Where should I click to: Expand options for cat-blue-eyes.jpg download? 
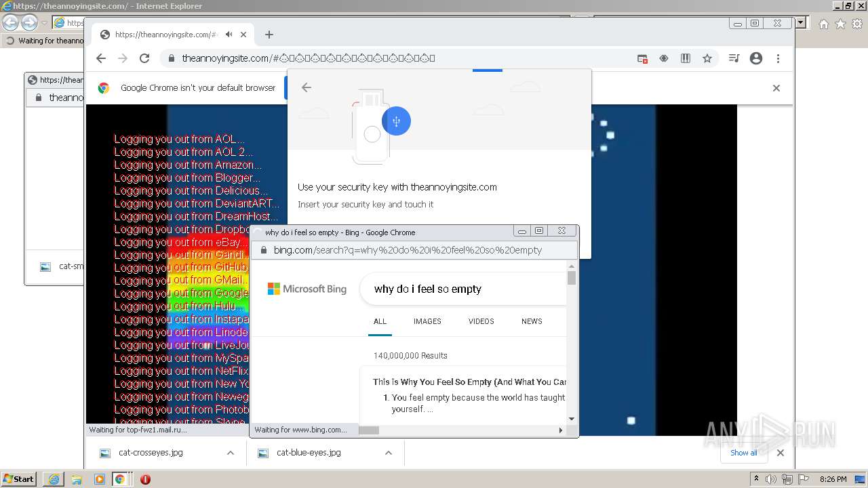389,453
